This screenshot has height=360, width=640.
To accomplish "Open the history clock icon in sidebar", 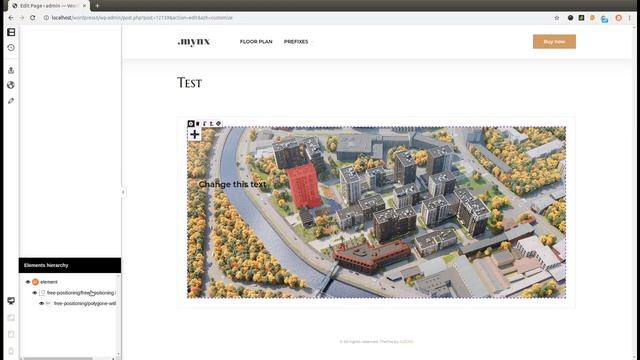I will (x=11, y=48).
